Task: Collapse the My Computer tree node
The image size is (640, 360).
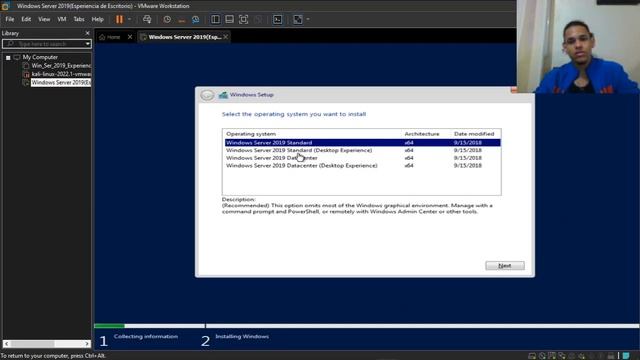Action: coord(8,58)
